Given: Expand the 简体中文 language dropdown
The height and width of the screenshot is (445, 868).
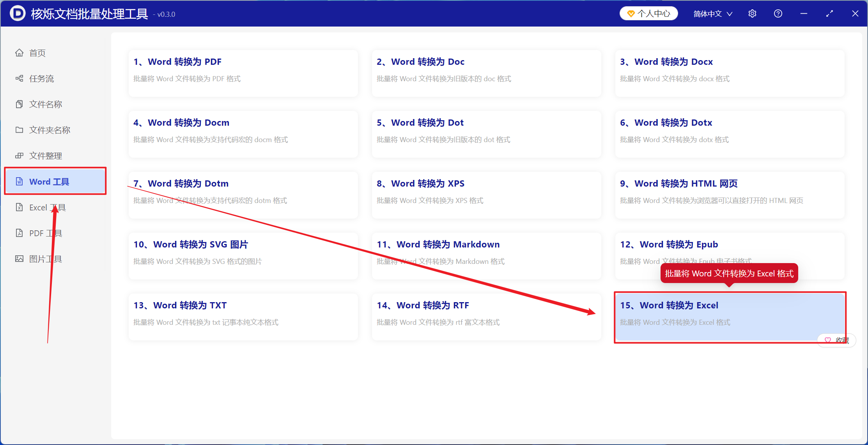Looking at the screenshot, I should click(713, 14).
